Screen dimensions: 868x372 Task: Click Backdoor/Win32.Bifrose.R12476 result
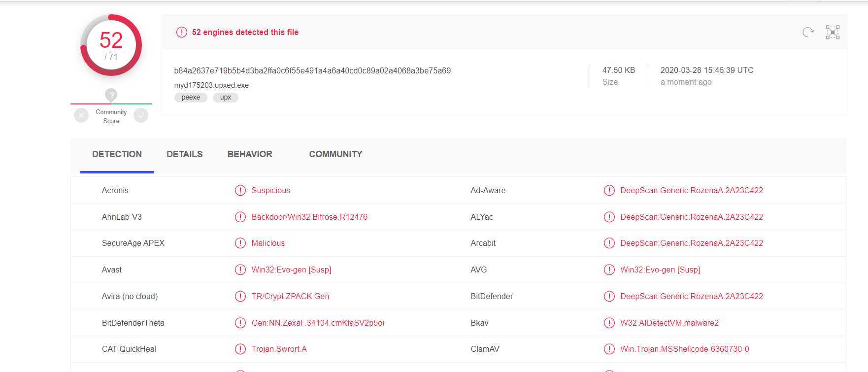309,217
